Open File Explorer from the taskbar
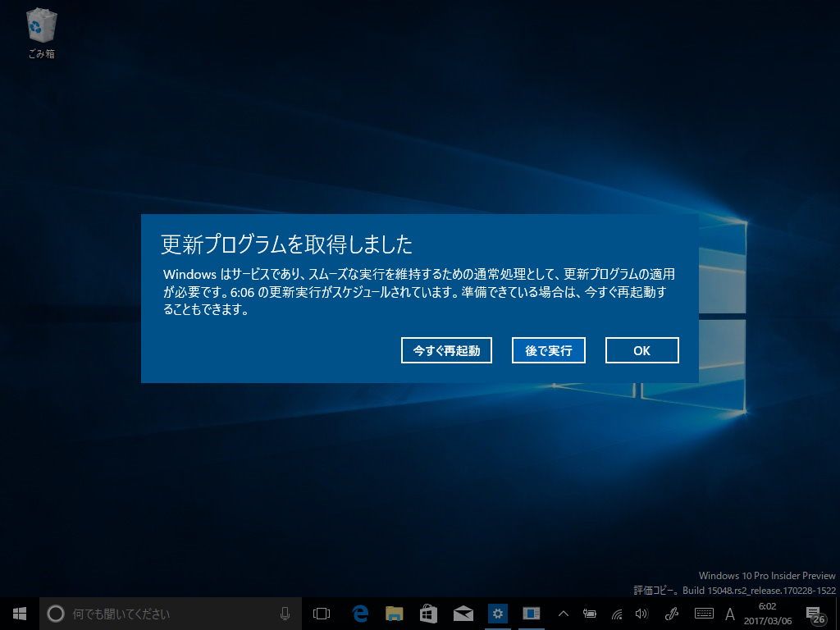This screenshot has height=630, width=840. [394, 613]
